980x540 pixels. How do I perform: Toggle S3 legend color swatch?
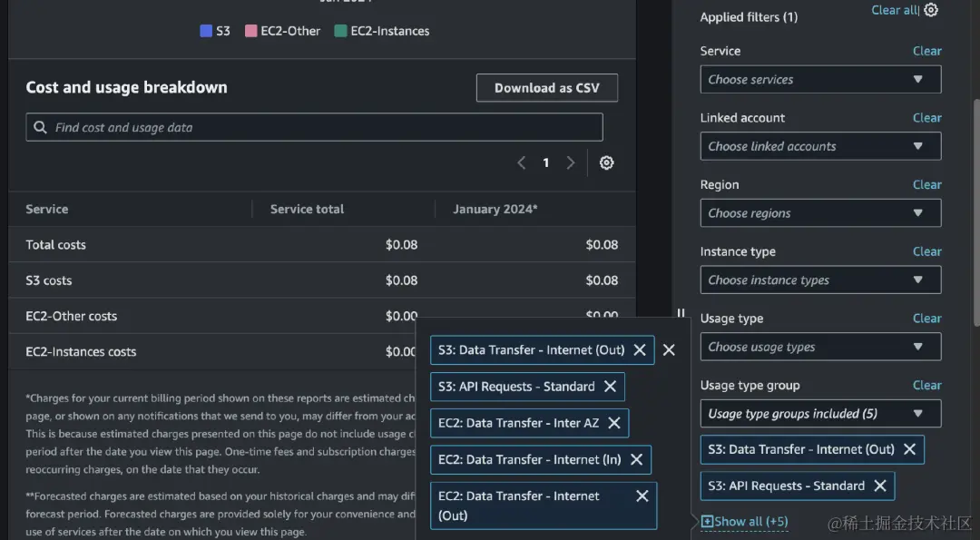click(206, 31)
